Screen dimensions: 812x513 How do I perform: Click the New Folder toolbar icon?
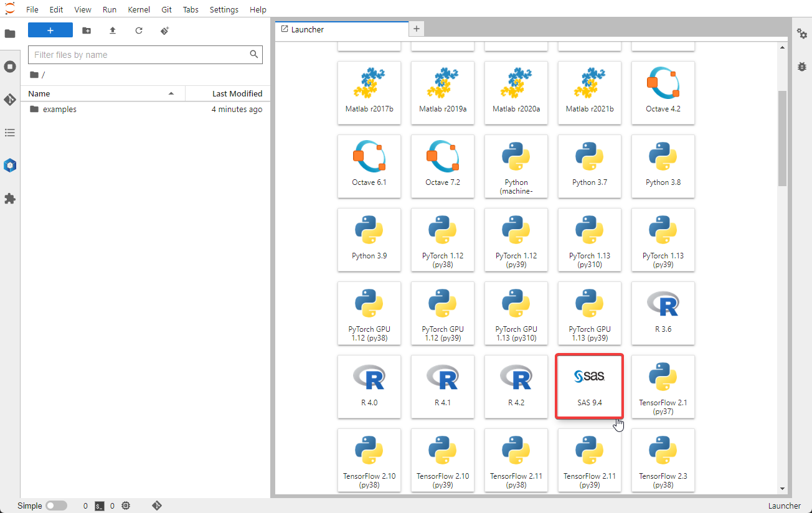(x=87, y=31)
